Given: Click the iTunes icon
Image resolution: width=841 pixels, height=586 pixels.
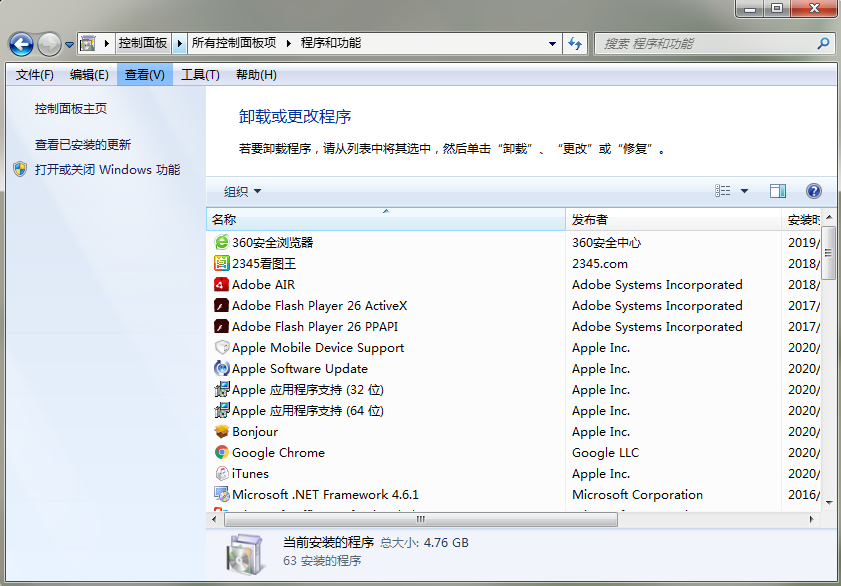Looking at the screenshot, I should tap(222, 473).
